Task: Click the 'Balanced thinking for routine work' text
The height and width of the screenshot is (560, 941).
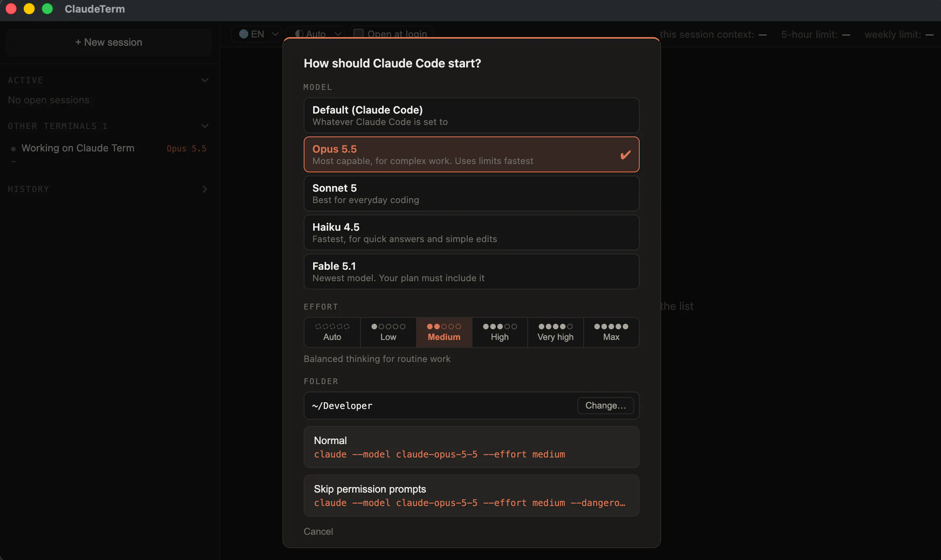Action: pos(377,359)
